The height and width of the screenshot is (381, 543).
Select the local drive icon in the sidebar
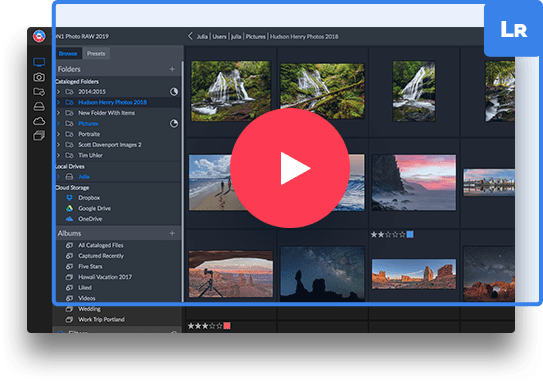pos(39,106)
